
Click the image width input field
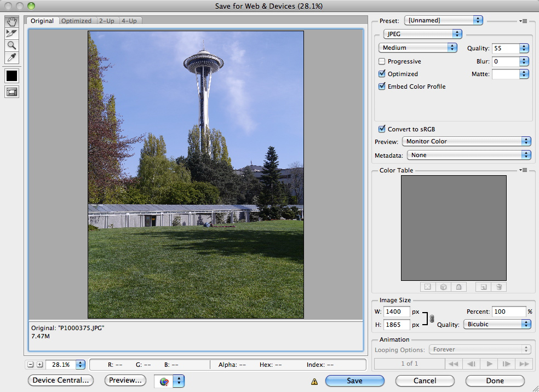coord(396,312)
